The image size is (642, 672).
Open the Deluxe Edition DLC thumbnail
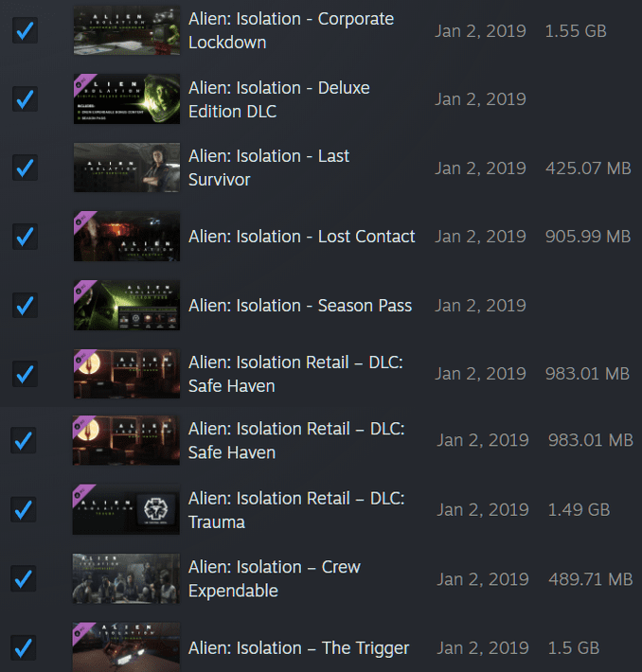click(126, 99)
